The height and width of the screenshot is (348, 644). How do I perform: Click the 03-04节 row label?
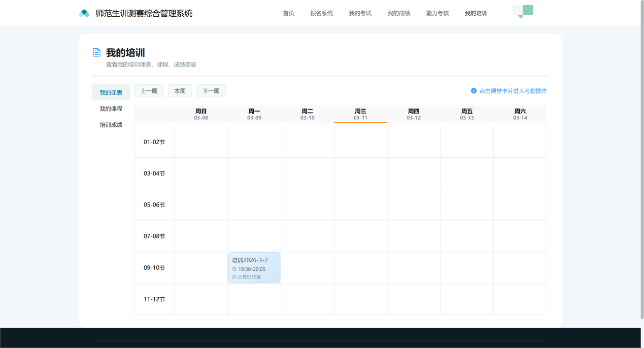pos(154,173)
